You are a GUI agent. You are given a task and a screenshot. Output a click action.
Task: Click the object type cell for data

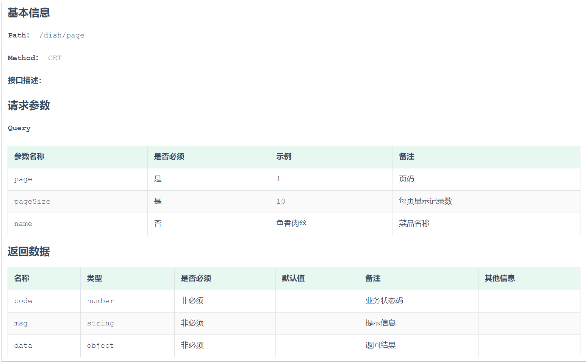coord(100,346)
